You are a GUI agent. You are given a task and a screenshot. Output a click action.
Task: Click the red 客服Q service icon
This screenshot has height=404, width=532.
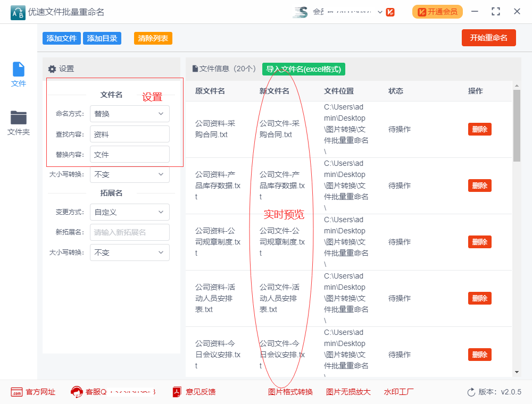[76, 392]
